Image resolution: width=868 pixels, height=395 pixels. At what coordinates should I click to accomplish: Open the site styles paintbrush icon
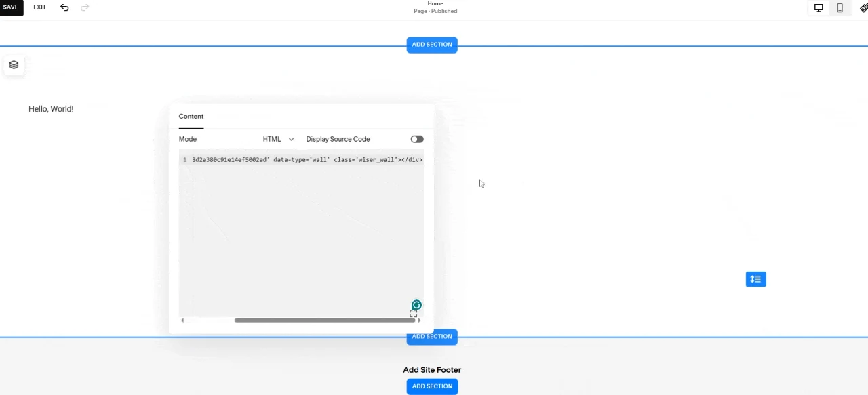(863, 8)
